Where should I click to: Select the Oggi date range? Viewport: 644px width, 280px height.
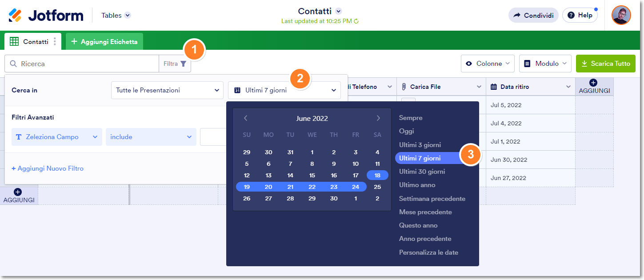406,131
